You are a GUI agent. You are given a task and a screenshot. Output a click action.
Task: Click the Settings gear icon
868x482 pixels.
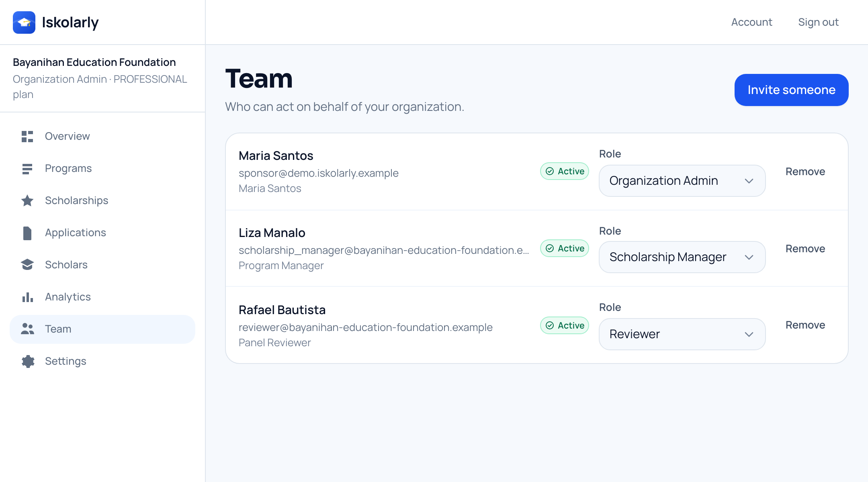(x=28, y=361)
